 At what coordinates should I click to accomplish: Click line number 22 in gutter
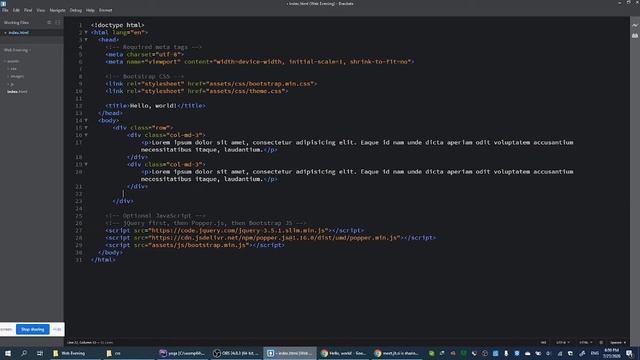pos(79,194)
